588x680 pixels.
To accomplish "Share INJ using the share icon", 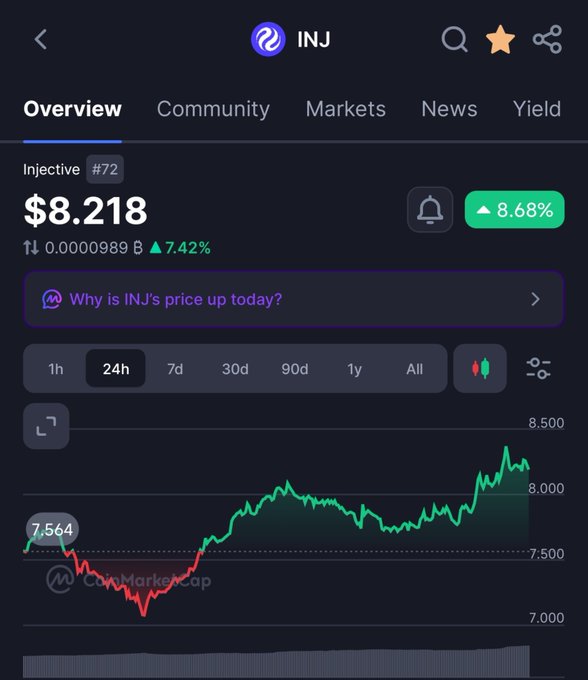I will point(547,39).
